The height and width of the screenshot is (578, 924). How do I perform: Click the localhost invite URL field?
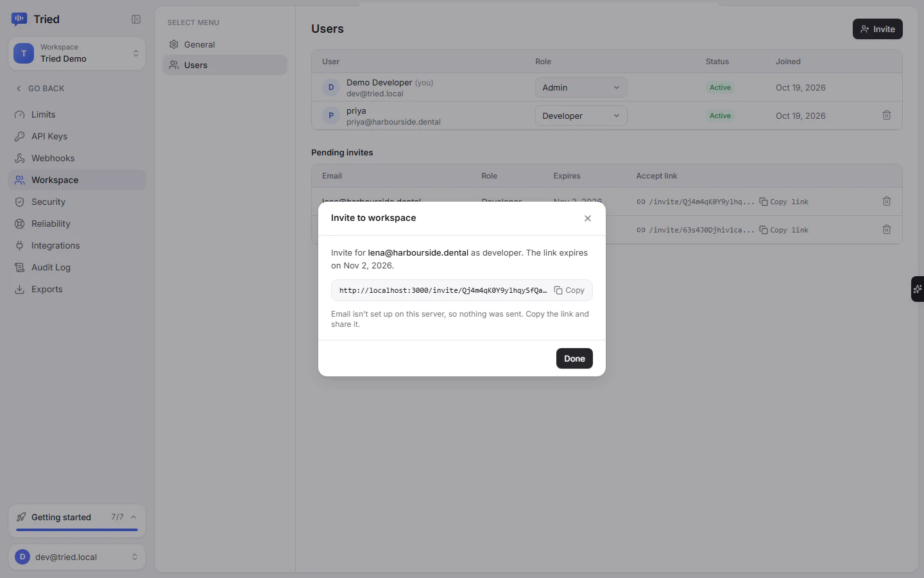[462, 290]
